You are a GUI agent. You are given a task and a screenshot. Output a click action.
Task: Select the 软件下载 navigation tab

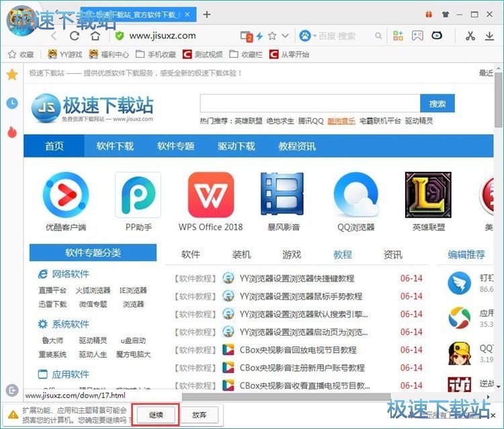pos(115,146)
